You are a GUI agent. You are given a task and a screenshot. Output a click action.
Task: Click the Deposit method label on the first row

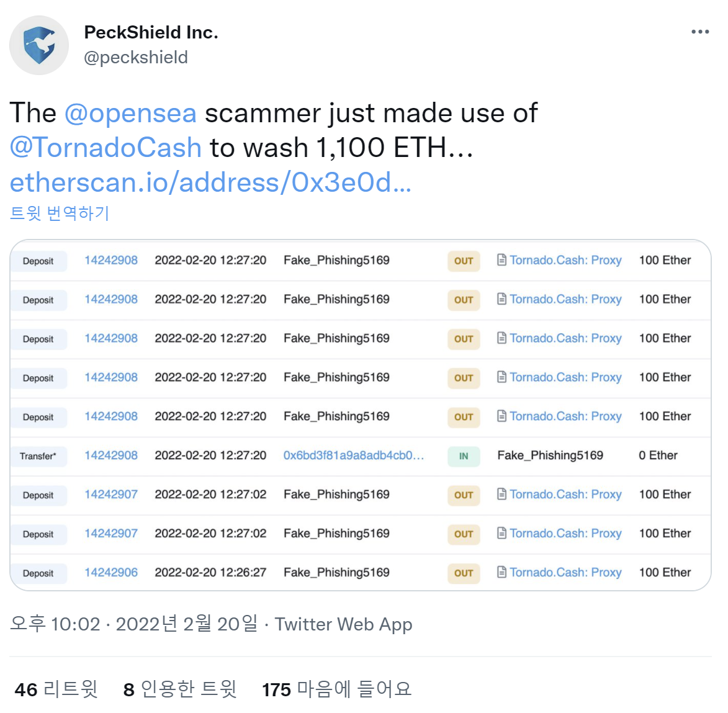[38, 261]
